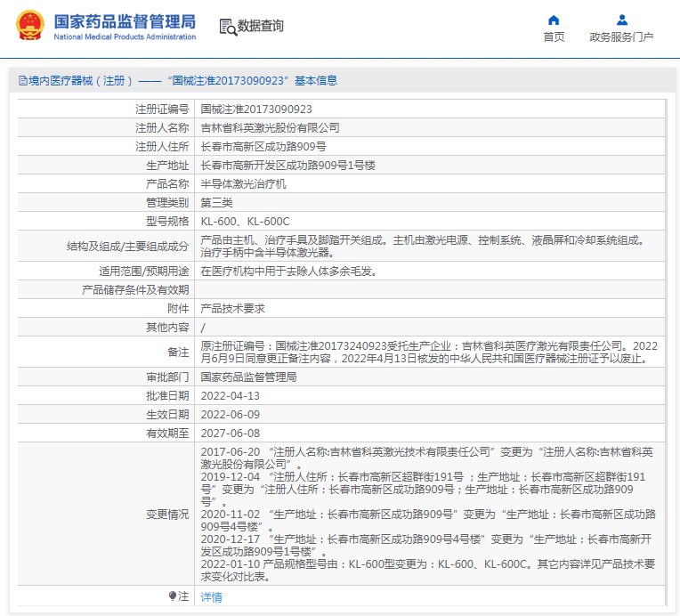Click the registrant name 吉林省科英激光股份有限公司
The height and width of the screenshot is (616, 680).
[270, 127]
